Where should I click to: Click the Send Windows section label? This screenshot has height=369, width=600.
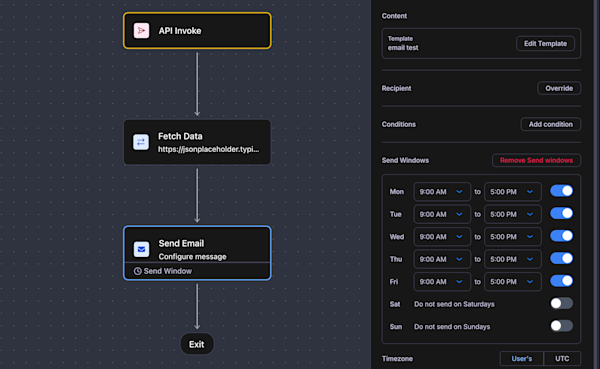click(405, 160)
